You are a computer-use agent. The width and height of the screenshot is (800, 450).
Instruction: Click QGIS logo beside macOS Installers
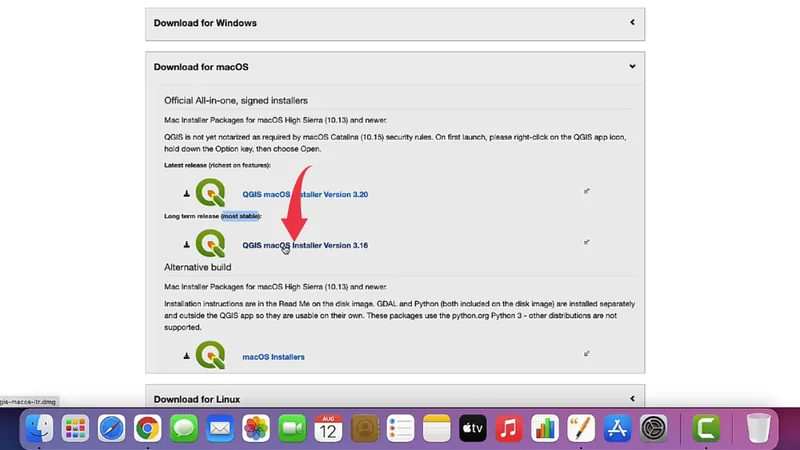click(210, 356)
